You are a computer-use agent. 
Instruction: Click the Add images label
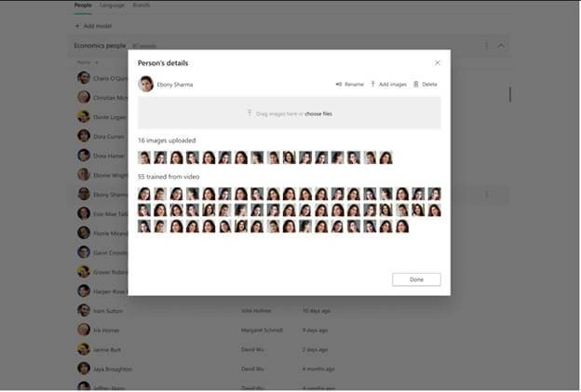click(x=392, y=85)
